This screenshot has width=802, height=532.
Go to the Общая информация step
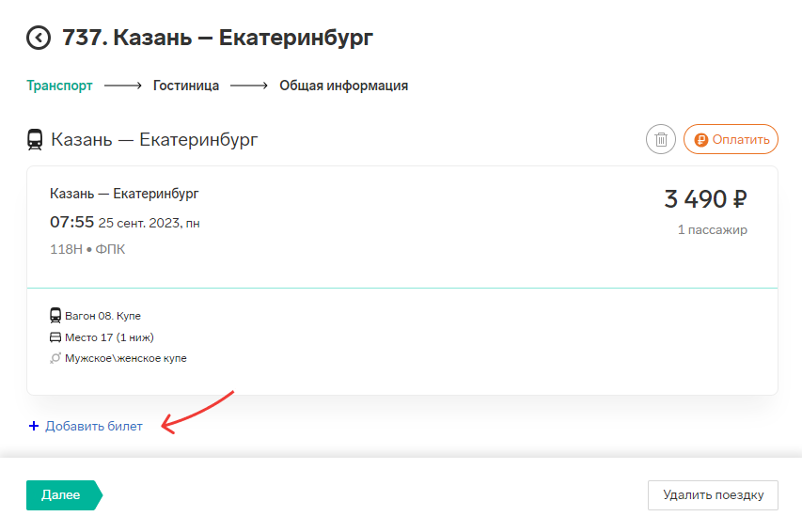click(x=344, y=86)
